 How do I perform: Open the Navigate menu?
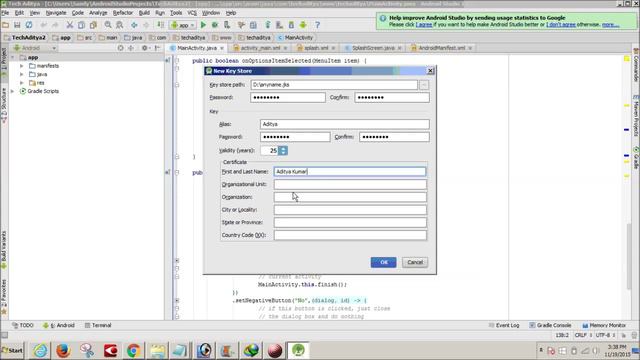(56, 13)
